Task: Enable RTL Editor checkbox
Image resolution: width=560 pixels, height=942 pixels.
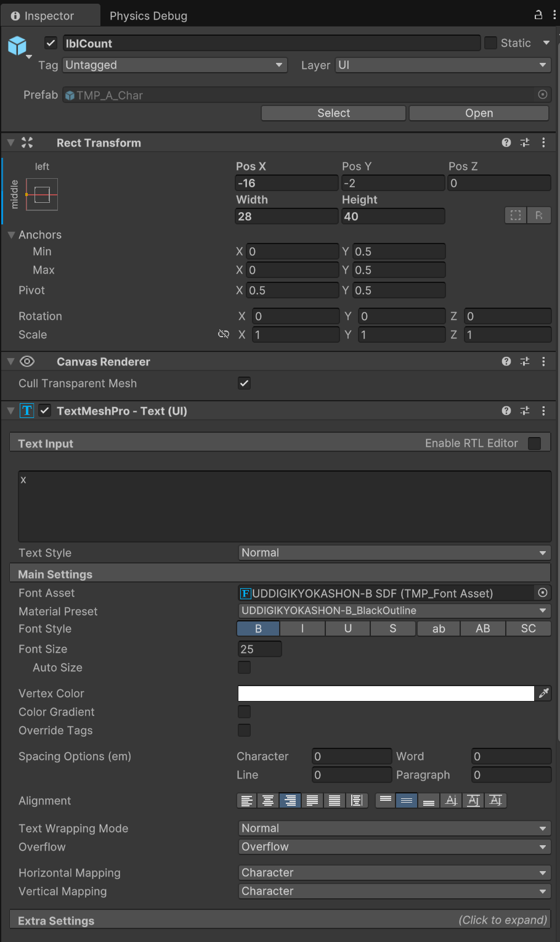Action: [535, 443]
